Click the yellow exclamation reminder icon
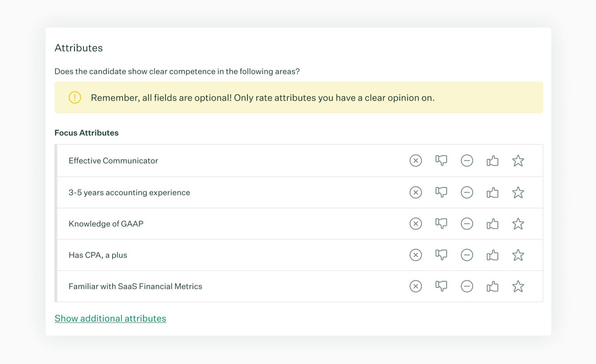 click(75, 98)
